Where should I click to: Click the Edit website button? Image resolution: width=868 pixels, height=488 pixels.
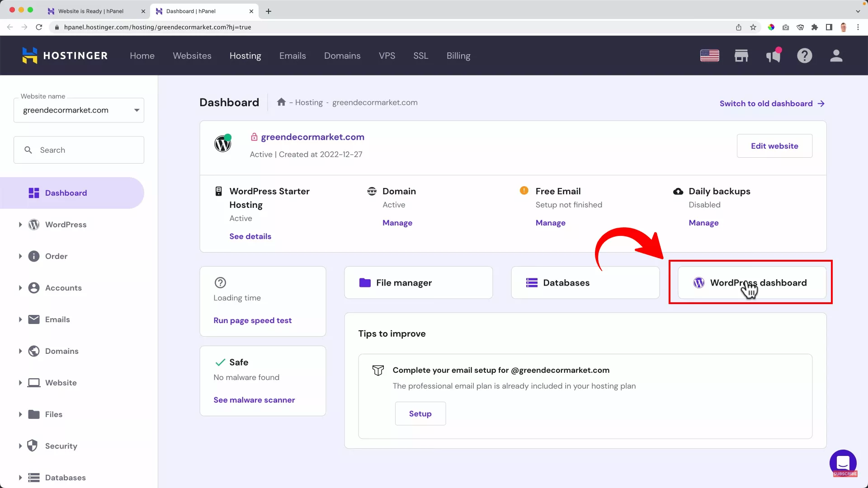pyautogui.click(x=774, y=145)
